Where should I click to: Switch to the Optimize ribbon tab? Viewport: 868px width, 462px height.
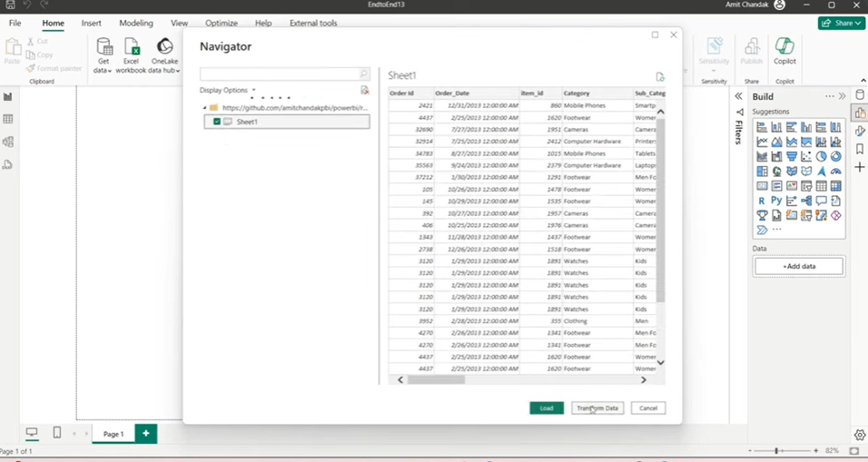click(x=222, y=24)
